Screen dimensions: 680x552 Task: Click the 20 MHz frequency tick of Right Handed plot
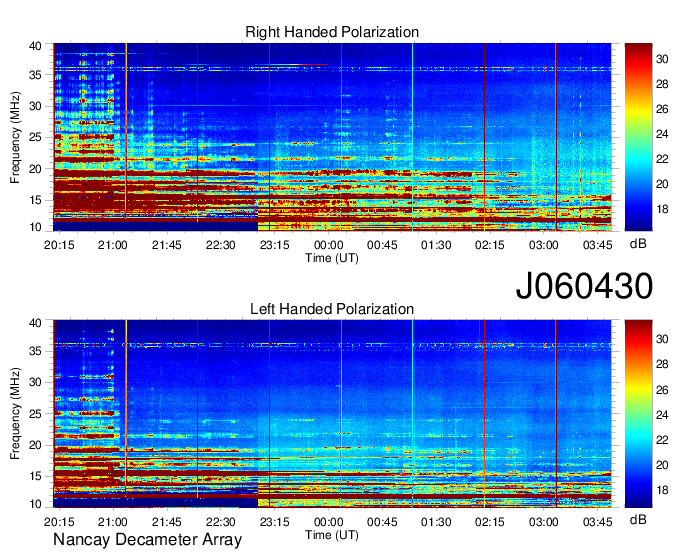pos(35,169)
